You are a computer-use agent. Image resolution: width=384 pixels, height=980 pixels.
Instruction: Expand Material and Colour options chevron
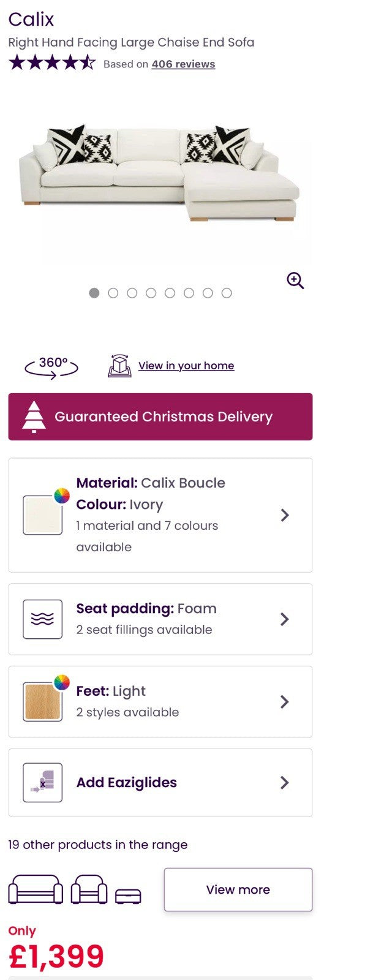click(285, 515)
